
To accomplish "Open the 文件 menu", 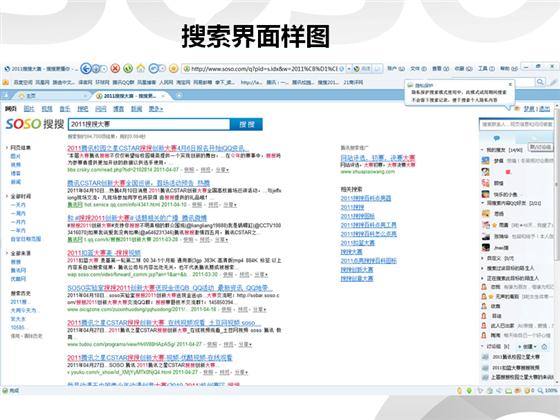I will 418,68.
